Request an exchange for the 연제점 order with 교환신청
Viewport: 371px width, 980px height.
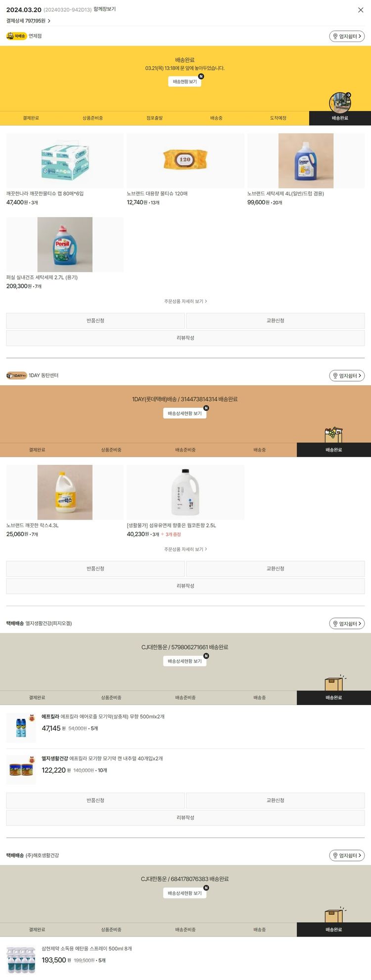click(276, 320)
